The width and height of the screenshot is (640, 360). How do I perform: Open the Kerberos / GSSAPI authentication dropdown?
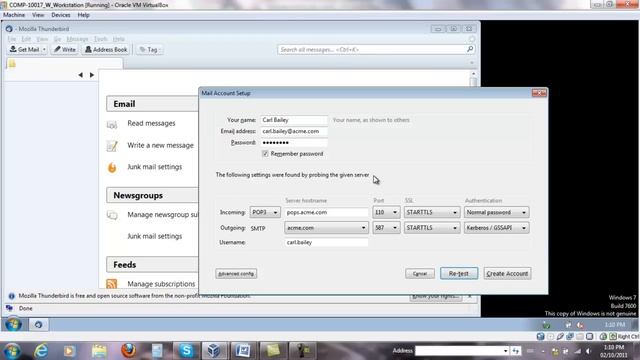496,228
